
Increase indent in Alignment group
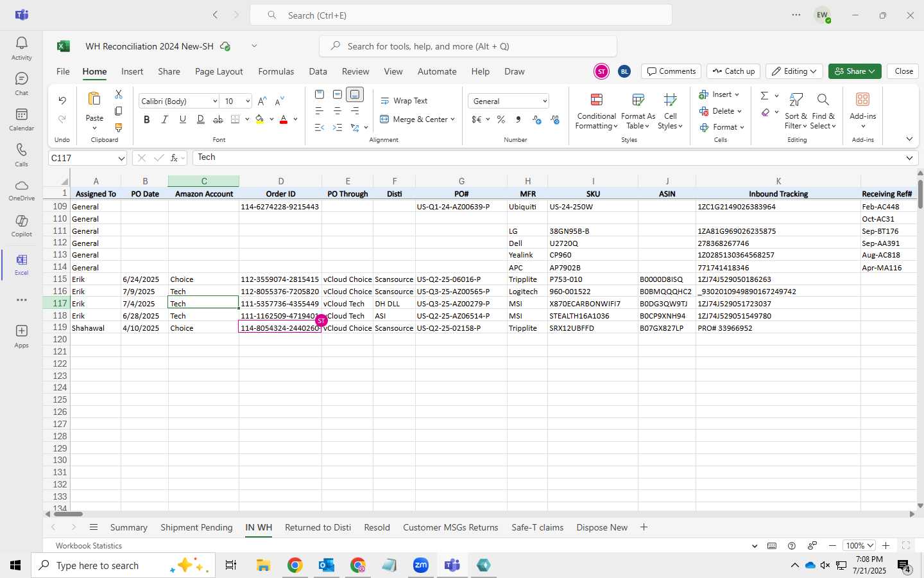[338, 128]
